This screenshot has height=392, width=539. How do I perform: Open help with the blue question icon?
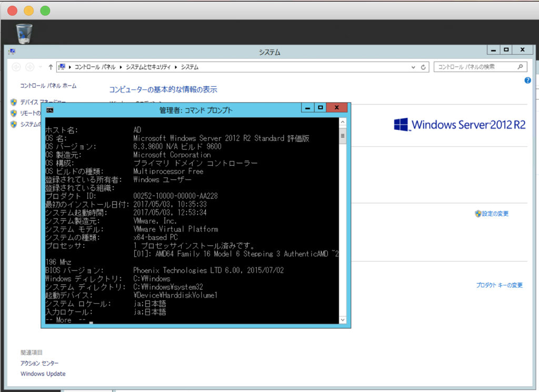point(527,81)
